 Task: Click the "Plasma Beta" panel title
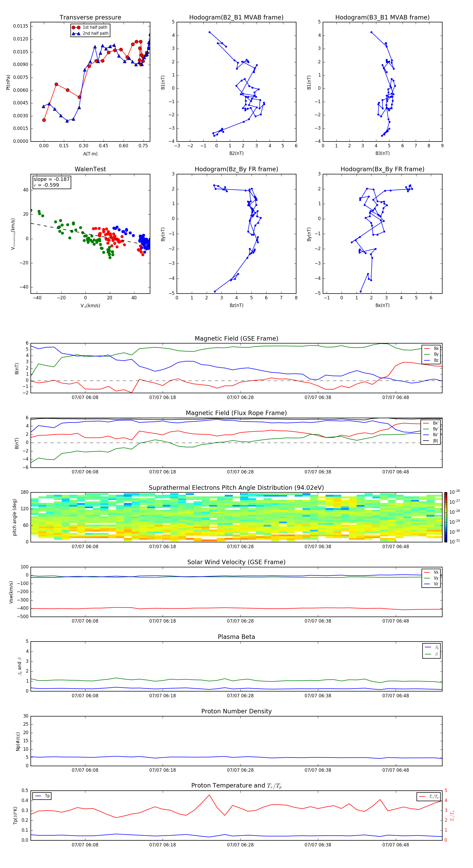236,637
